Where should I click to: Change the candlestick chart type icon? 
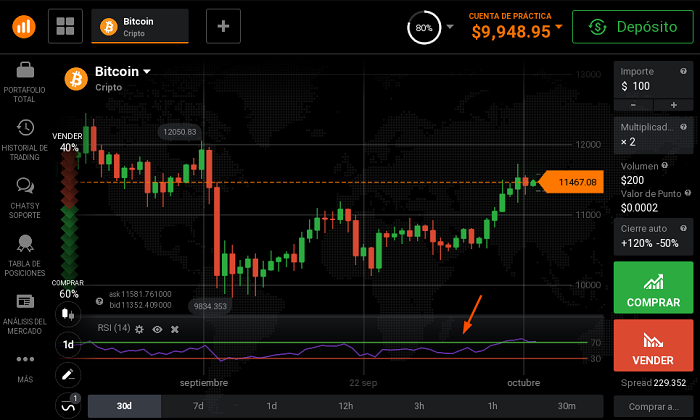pos(68,314)
